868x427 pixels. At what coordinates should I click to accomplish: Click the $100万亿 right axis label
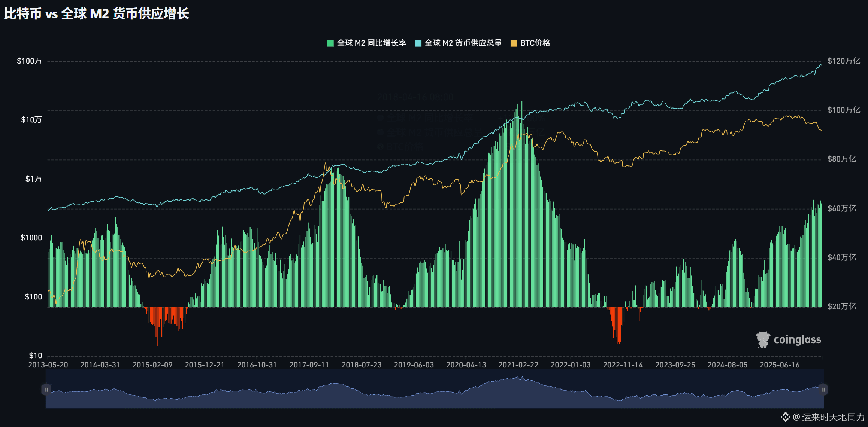tap(844, 110)
